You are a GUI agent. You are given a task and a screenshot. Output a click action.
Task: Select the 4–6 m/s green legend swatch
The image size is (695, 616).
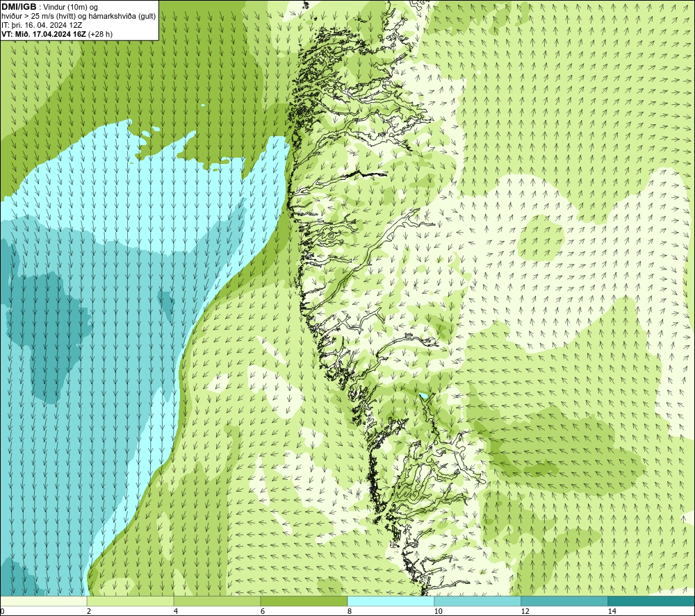coord(217,601)
